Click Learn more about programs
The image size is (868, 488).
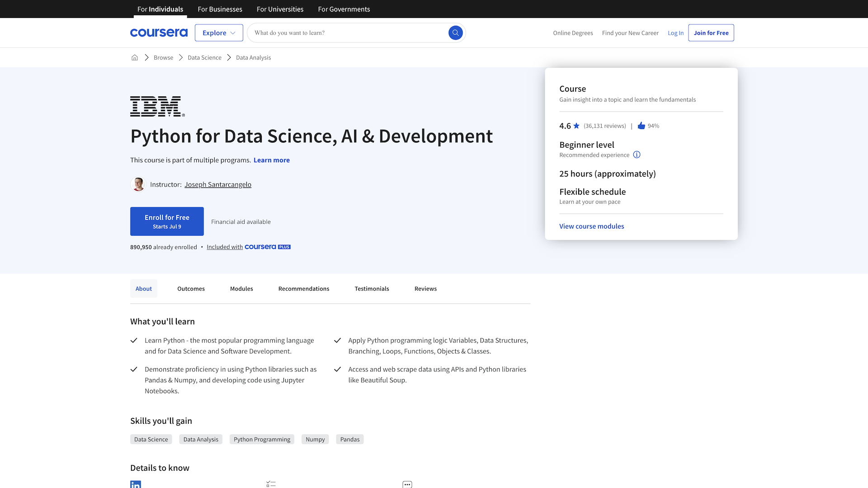click(271, 160)
